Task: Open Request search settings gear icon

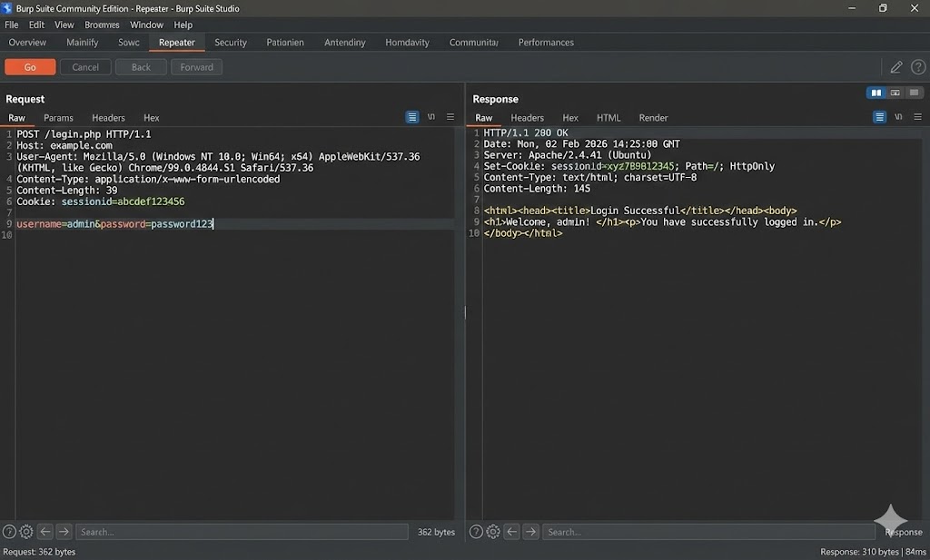Action: [26, 532]
